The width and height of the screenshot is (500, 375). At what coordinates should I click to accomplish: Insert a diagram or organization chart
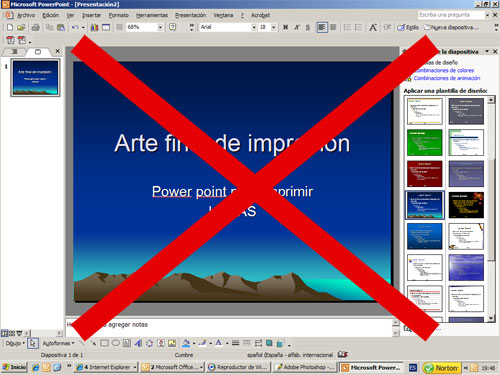[149, 343]
